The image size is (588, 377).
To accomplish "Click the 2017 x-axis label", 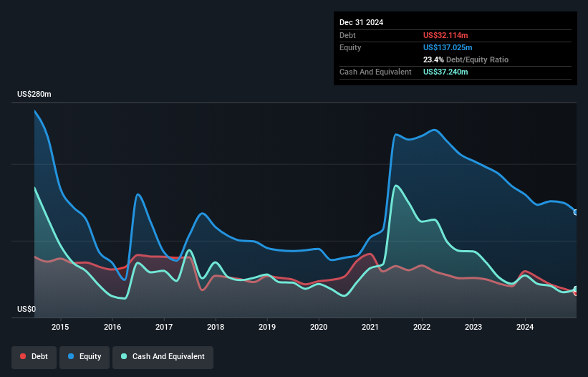I will [164, 327].
